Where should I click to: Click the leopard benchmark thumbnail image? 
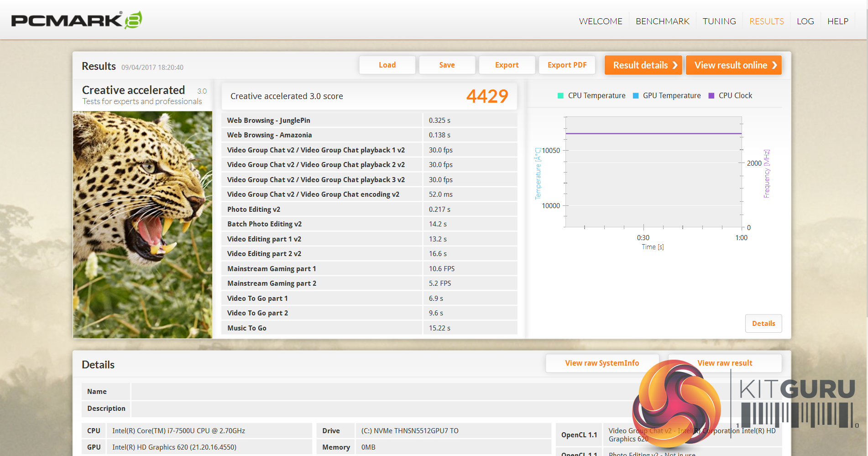(142, 225)
